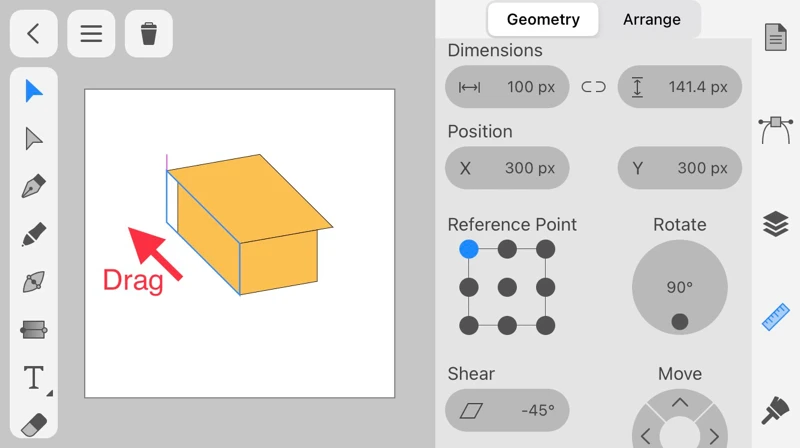Delete selection with the trash icon

(x=149, y=34)
